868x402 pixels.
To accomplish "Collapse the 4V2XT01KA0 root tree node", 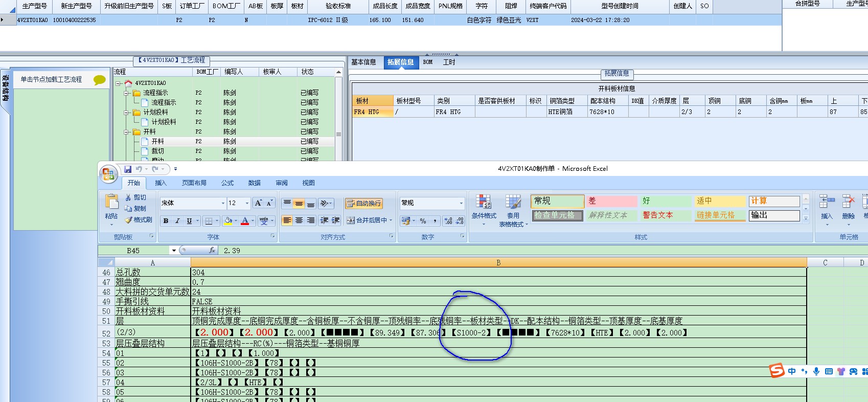I will click(118, 83).
